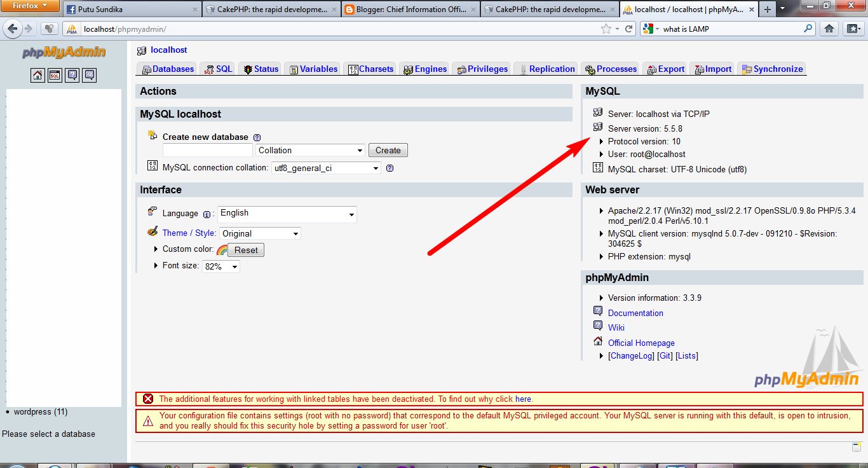Expand the Custom color option
This screenshot has width=868, height=468.
(x=155, y=249)
